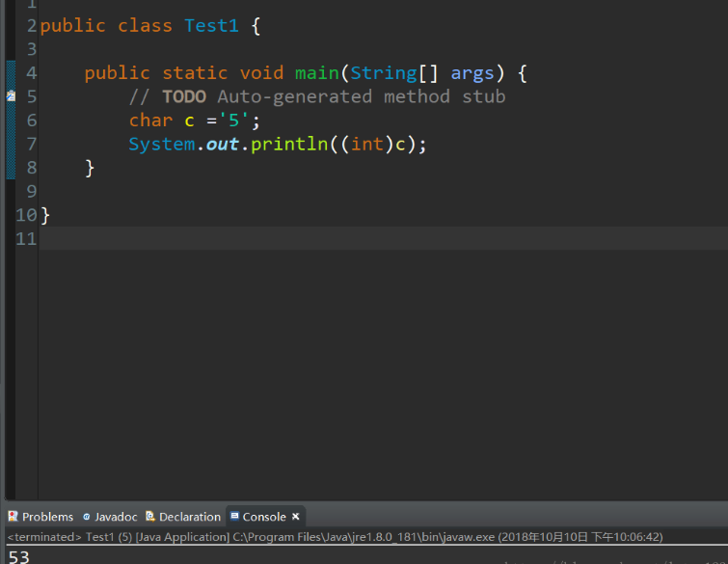Select the Console tab label
Screen dimensions: 728x564
click(263, 517)
